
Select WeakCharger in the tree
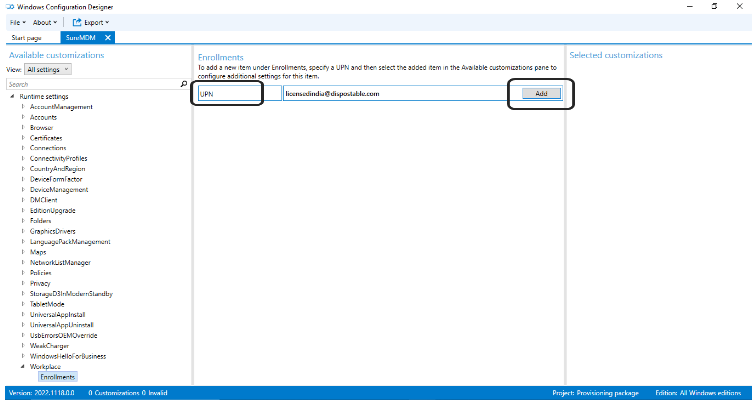pos(49,346)
